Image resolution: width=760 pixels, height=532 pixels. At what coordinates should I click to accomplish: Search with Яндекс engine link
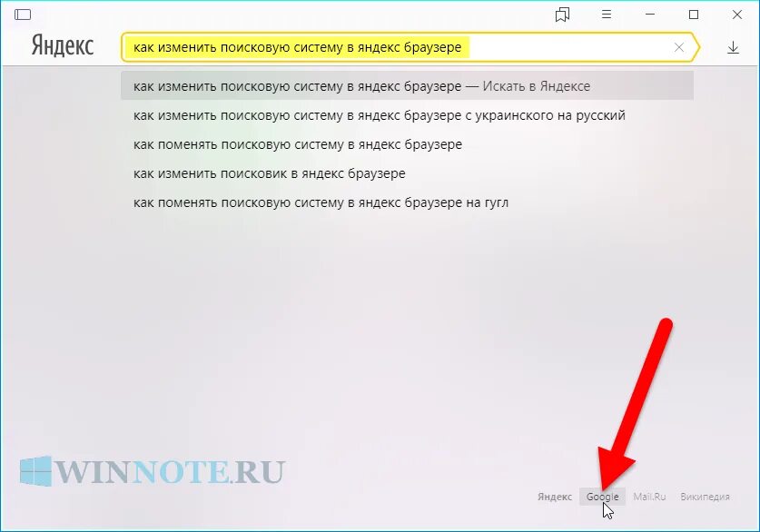coord(555,497)
